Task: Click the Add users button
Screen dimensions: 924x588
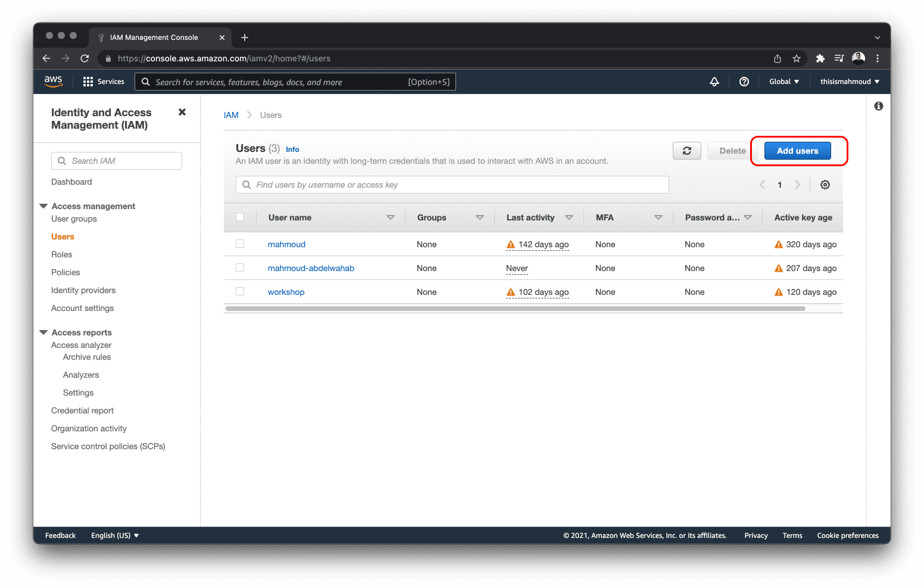Action: point(797,151)
